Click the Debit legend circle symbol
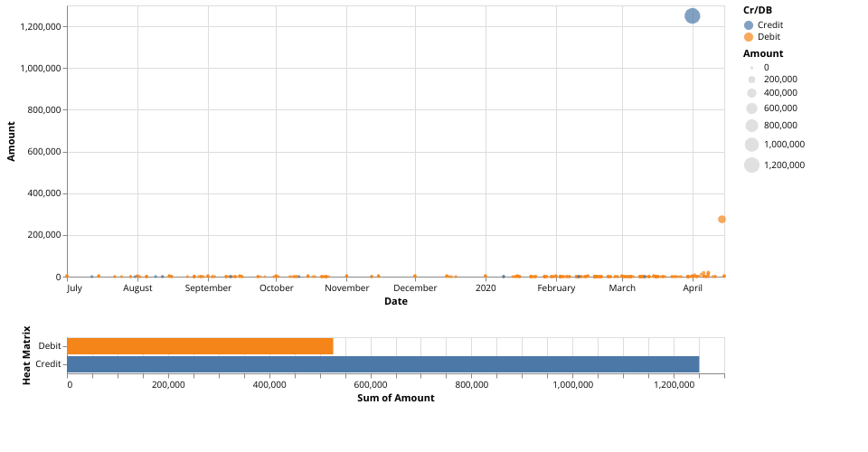Image resolution: width=868 pixels, height=452 pixels. click(x=749, y=37)
